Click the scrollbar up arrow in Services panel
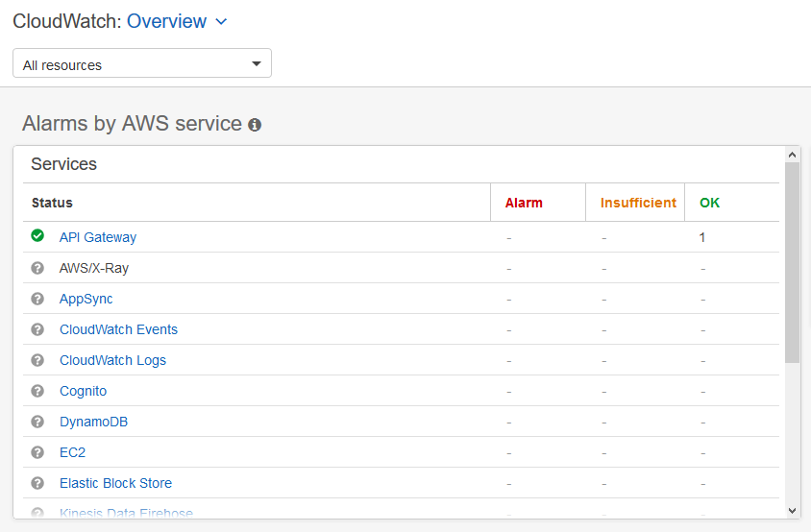This screenshot has width=811, height=532. (792, 154)
